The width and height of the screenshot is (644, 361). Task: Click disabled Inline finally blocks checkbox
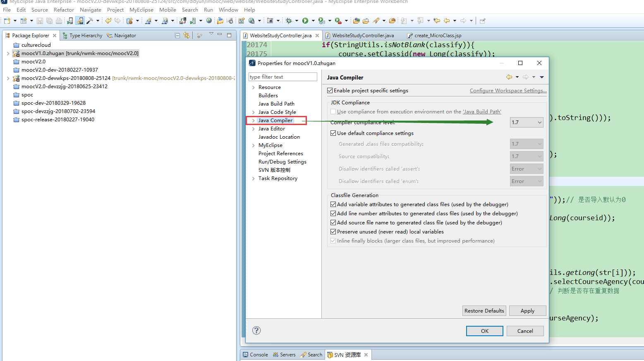tap(333, 241)
